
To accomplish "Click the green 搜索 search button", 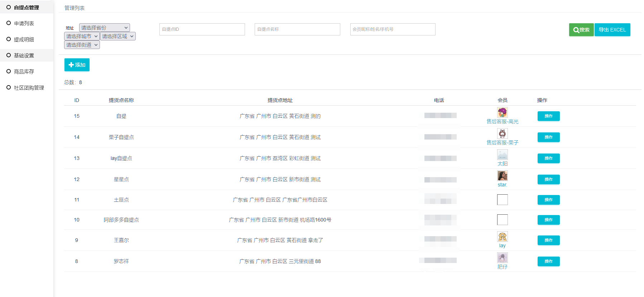I will tap(581, 30).
